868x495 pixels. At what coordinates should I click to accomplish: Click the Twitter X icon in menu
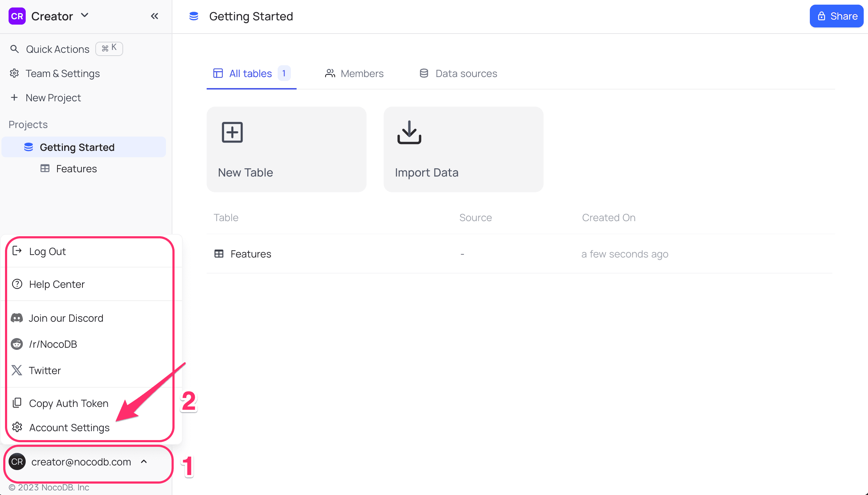(17, 370)
